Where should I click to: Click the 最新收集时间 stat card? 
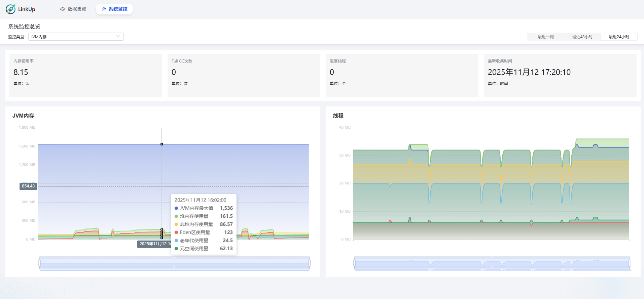560,76
